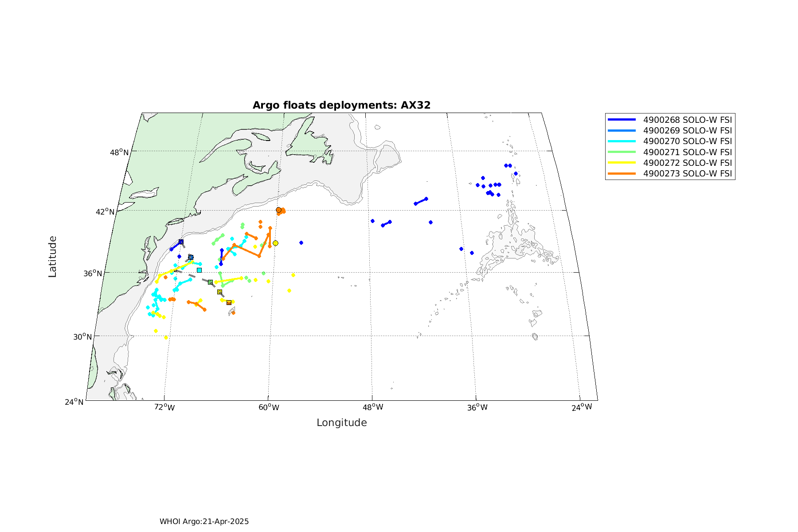Click the 'WHOI Argo:21-Apr-2025' footer text

204,521
